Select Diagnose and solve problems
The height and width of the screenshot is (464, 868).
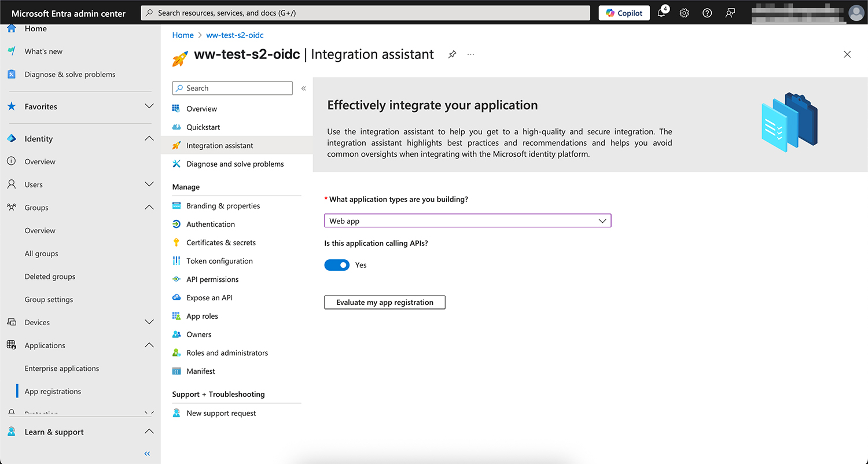click(234, 164)
